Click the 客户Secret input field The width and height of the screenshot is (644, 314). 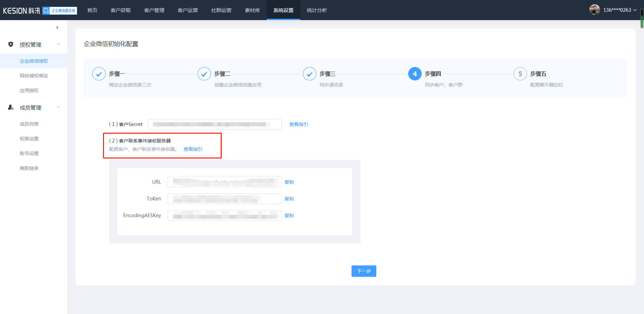215,124
